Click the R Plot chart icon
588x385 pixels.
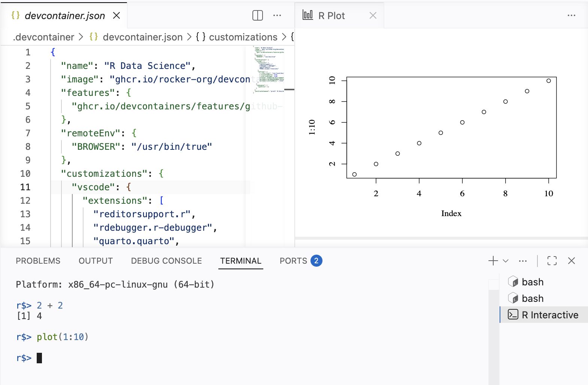[307, 15]
